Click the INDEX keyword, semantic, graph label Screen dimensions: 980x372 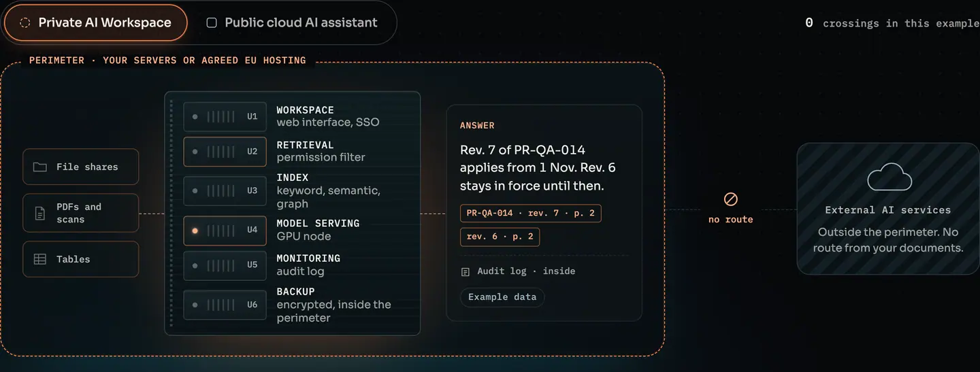click(x=329, y=190)
